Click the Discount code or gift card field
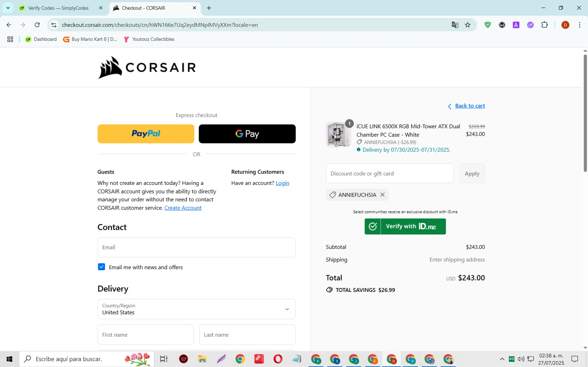The height and width of the screenshot is (367, 588). pos(390,173)
